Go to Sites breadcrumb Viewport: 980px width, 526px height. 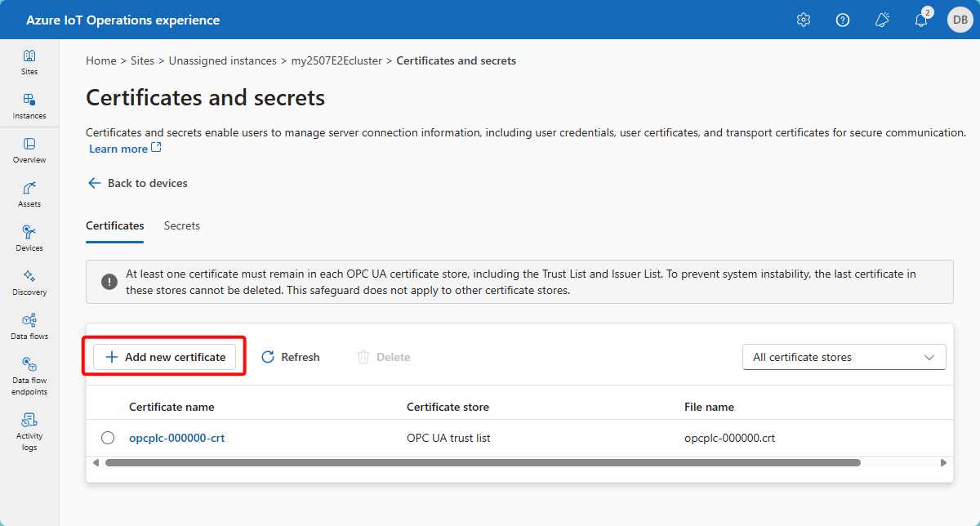[x=142, y=60]
